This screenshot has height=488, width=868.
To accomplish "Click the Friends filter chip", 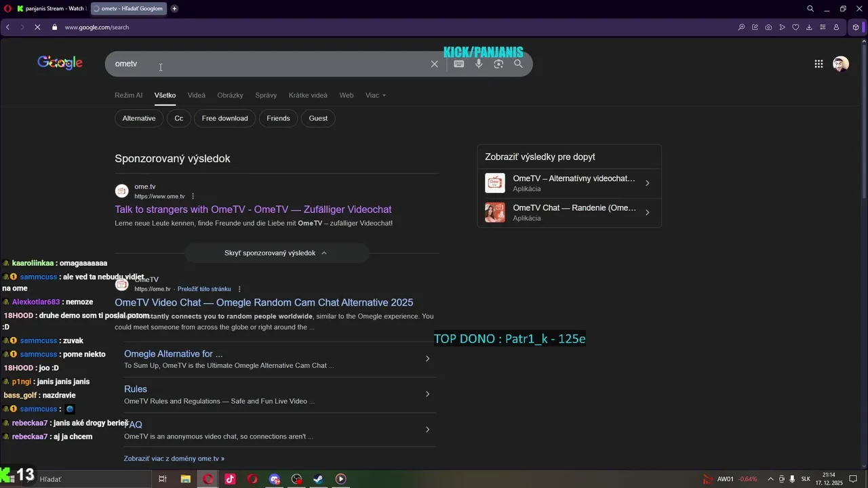I will click(x=278, y=118).
